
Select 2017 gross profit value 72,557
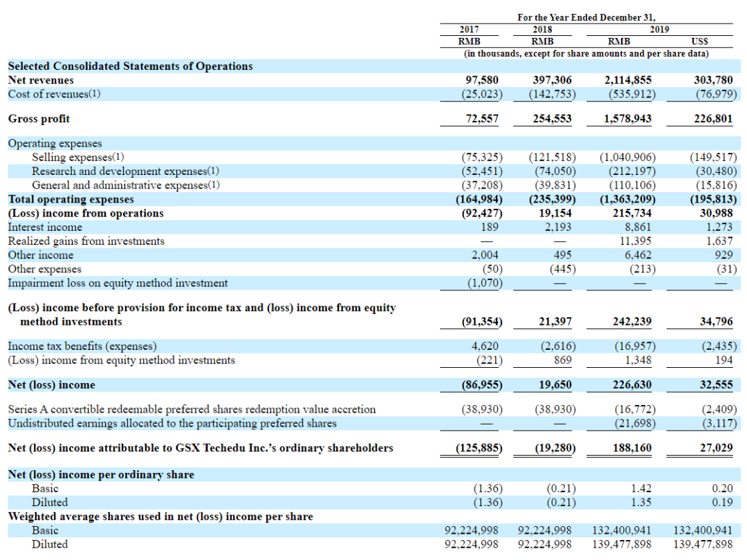[x=481, y=119]
